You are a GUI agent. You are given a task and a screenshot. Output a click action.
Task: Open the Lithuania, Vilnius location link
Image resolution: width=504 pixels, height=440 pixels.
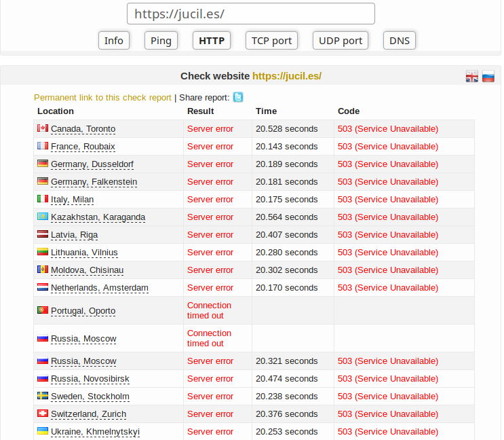point(84,253)
